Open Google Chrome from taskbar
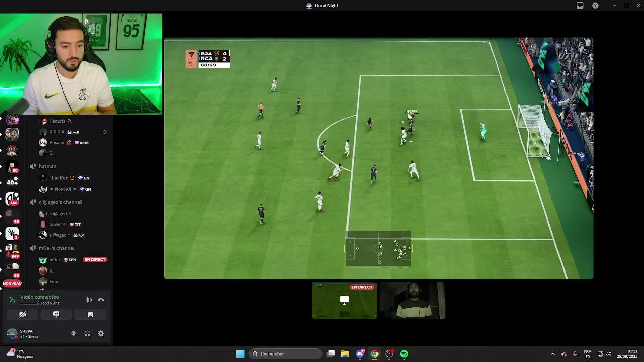 pos(374,354)
